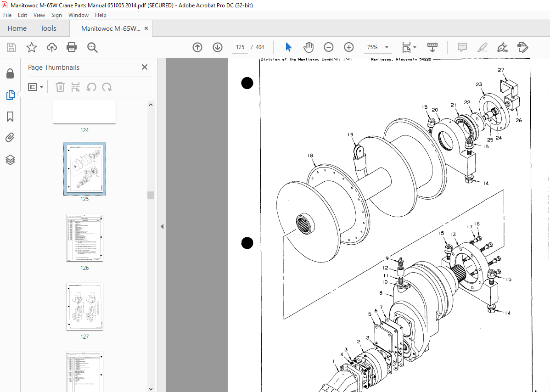The image size is (550, 392).
Task: Go to previous page arrow
Action: click(x=197, y=47)
